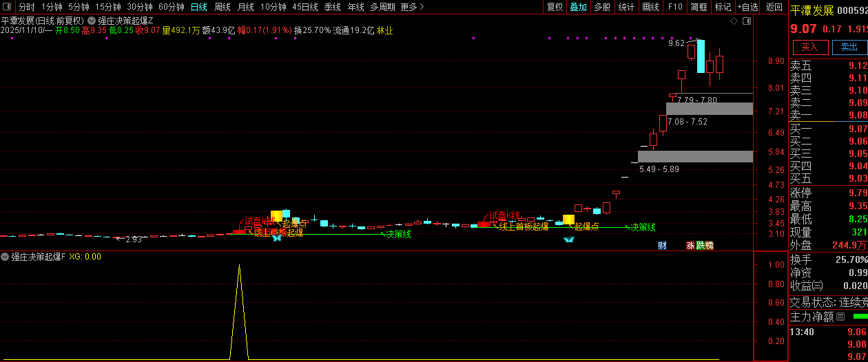Viewport: 868px width, 362px height.
Task: Select the 1分钟 period
Action: 52,7
